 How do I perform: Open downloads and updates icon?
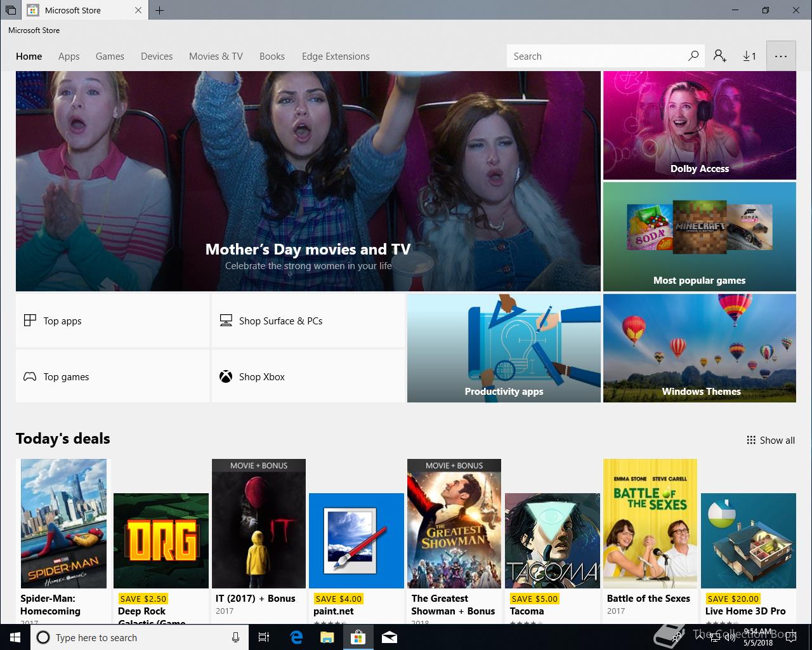coord(749,56)
